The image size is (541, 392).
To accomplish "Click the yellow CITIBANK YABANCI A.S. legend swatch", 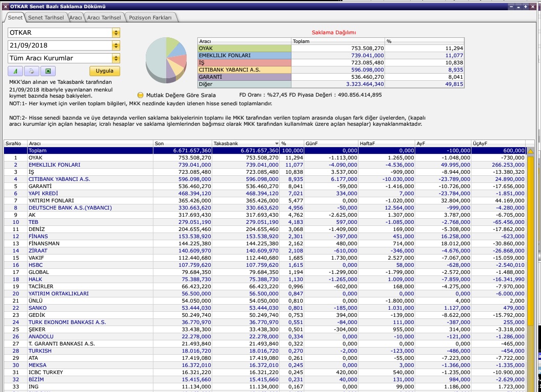I will (x=244, y=70).
